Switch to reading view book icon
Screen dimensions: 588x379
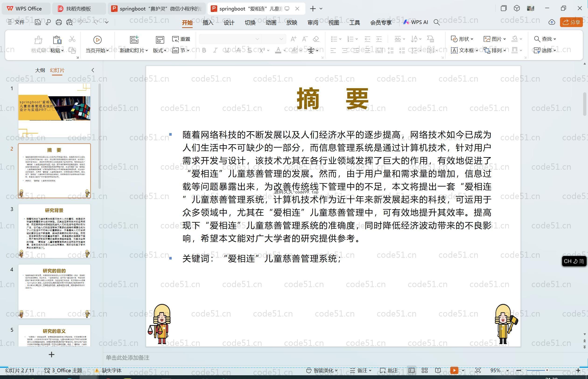[x=438, y=370]
